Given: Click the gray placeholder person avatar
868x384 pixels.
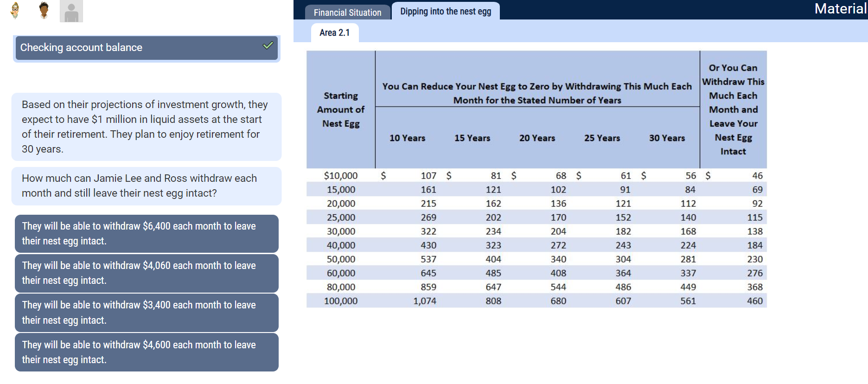Looking at the screenshot, I should 71,11.
